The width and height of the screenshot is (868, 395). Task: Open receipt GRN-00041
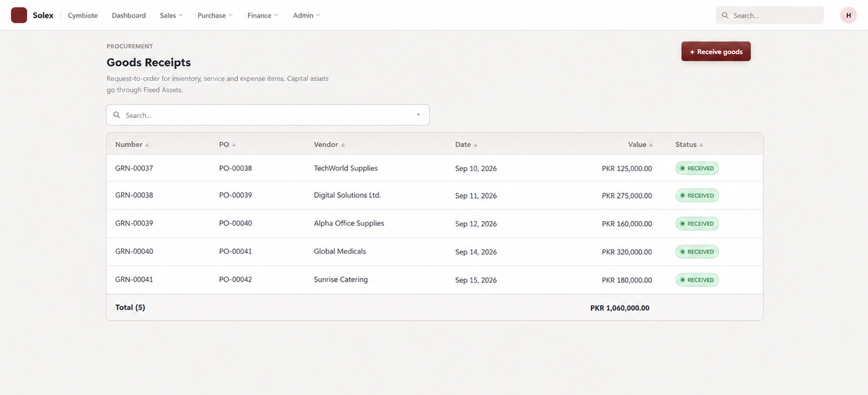coord(134,280)
